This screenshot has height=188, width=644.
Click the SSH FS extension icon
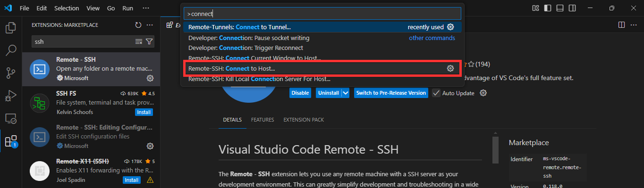coord(40,103)
